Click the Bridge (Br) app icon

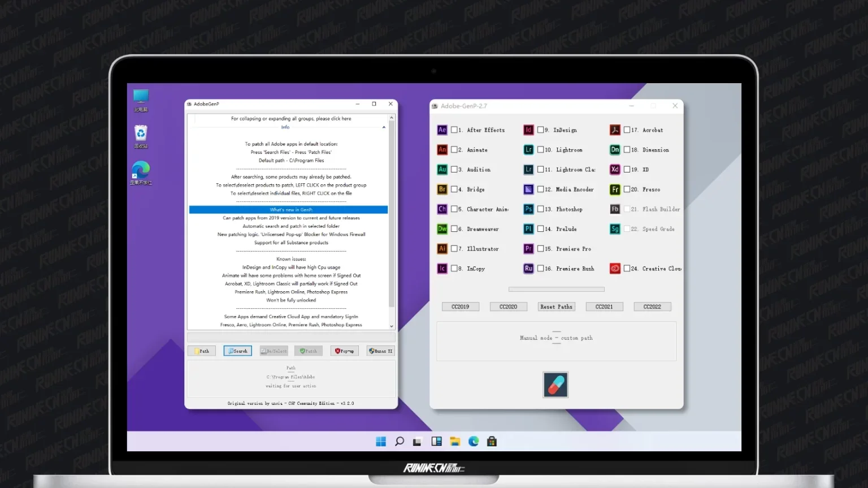tap(442, 189)
